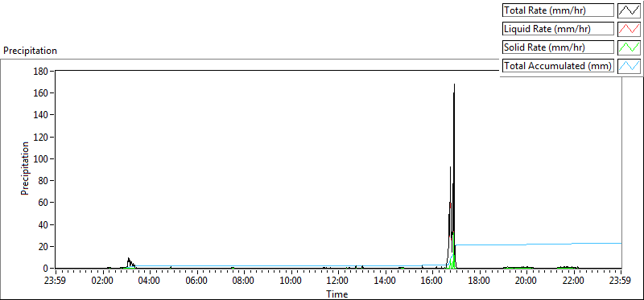Select the Total Accumulated (mm) legend label
Viewport: 644px width, 300px height.
tap(558, 66)
